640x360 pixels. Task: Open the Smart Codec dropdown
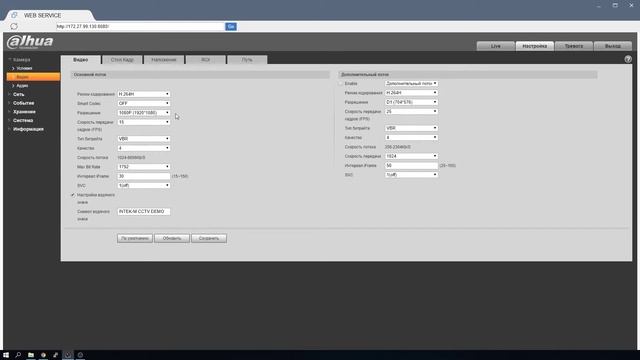[144, 104]
